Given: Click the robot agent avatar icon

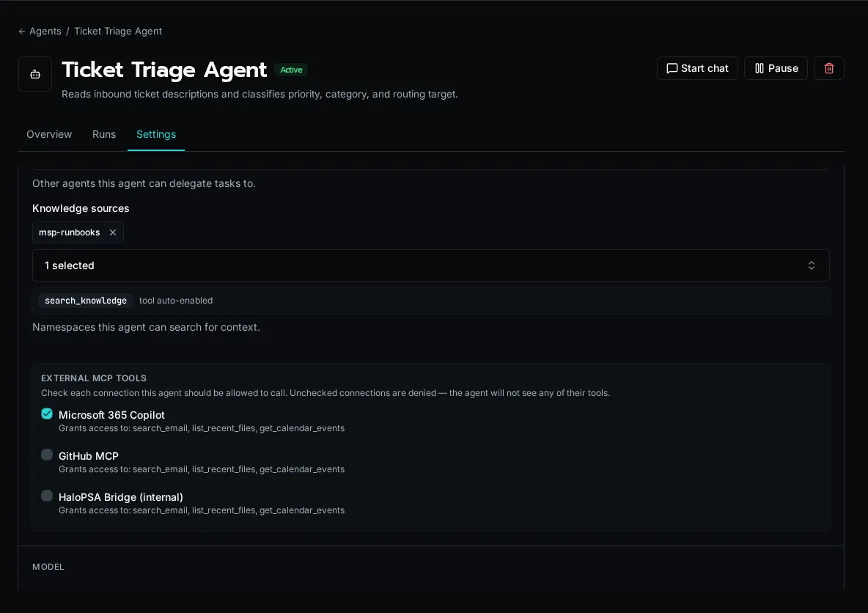Looking at the screenshot, I should [x=35, y=73].
